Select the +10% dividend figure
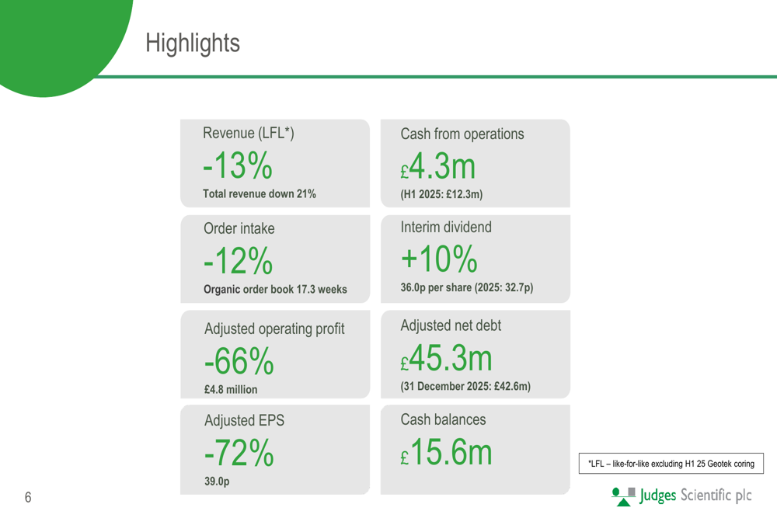777x532 pixels. pyautogui.click(x=438, y=259)
